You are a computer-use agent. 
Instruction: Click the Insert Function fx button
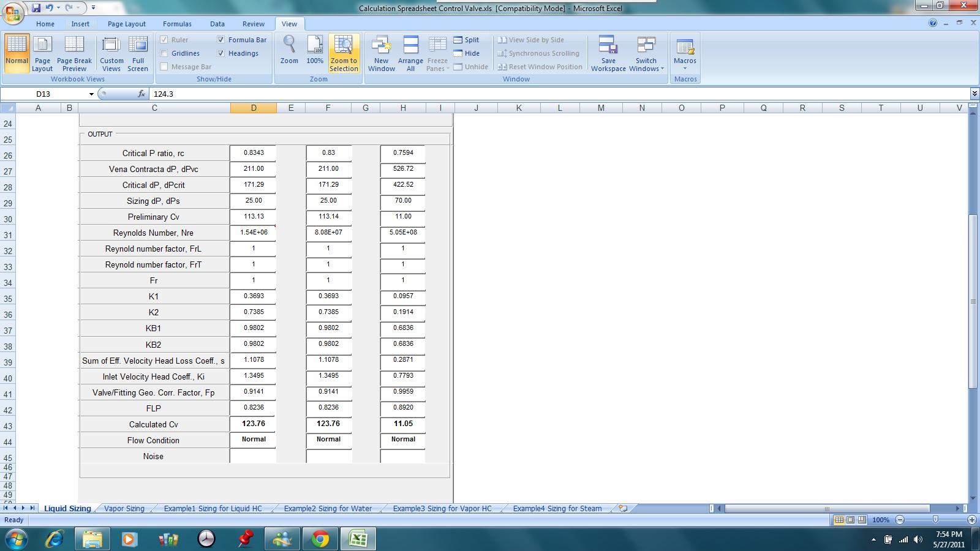141,94
